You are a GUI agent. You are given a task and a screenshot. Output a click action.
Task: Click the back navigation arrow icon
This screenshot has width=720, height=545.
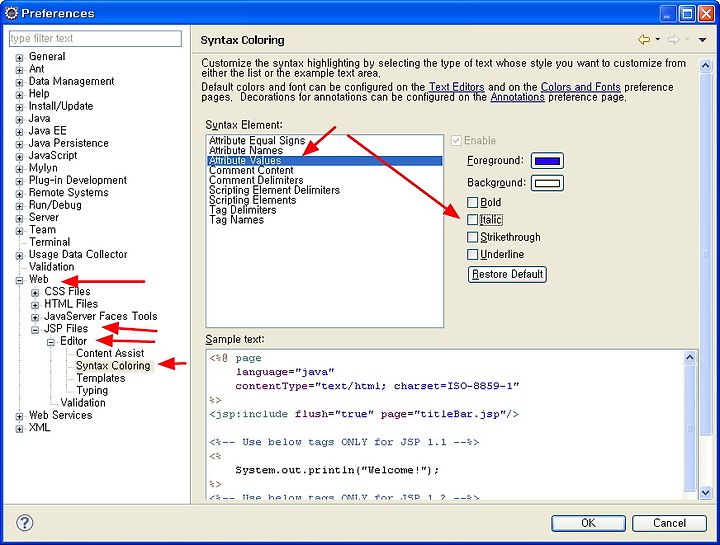tap(644, 39)
